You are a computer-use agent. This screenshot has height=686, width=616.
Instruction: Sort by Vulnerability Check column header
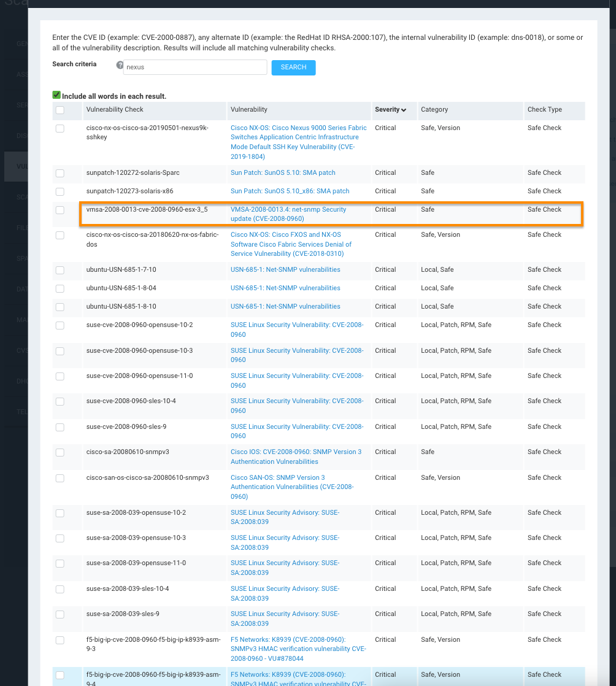coord(115,110)
